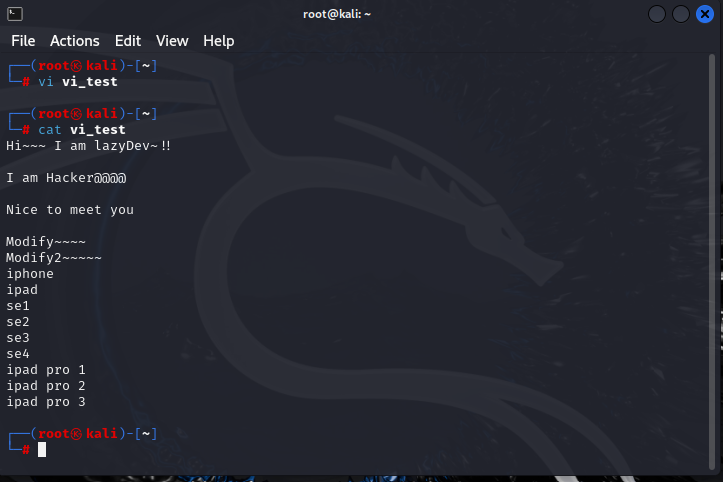This screenshot has width=723, height=482.
Task: Click the line 'Hi~~~ I am lazyDev~!!'
Action: [x=88, y=146]
